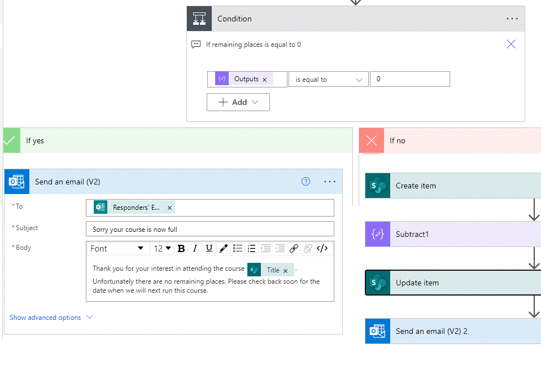Remove the Outputs token from the condition
The width and height of the screenshot is (541, 392).
click(265, 80)
